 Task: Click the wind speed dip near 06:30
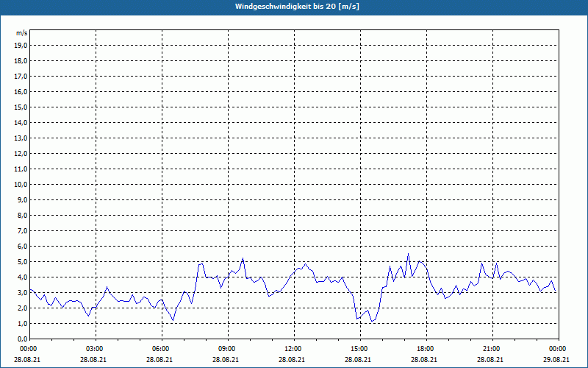[173, 320]
